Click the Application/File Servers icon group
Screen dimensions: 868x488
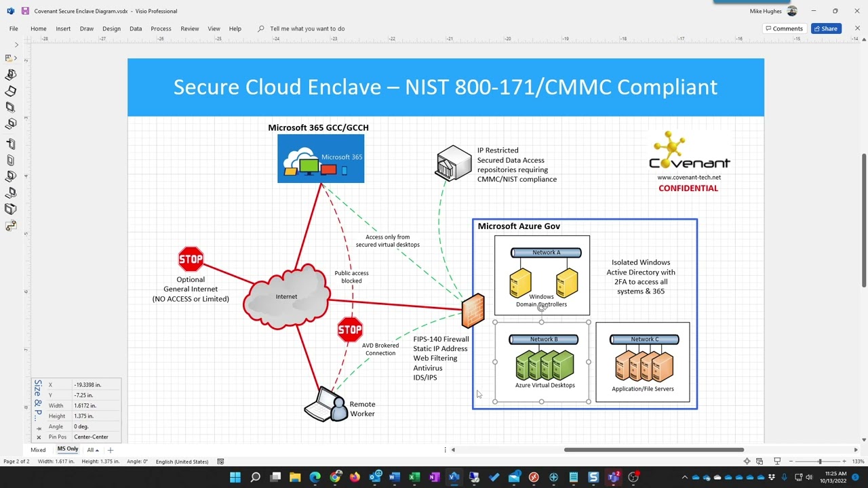pyautogui.click(x=644, y=365)
